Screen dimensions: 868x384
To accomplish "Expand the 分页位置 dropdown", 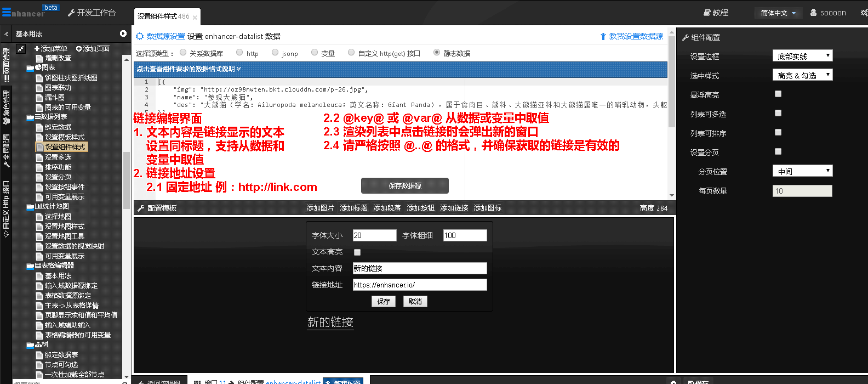I will 802,171.
